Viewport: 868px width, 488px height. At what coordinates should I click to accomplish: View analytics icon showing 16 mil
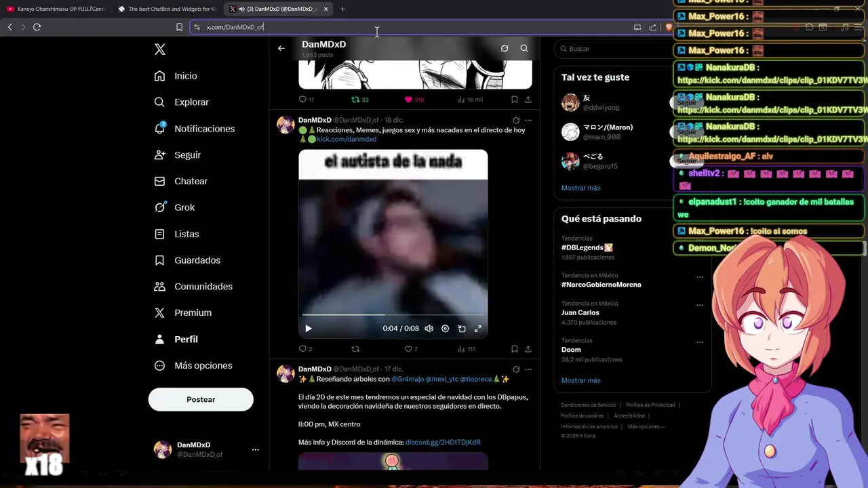(x=461, y=100)
